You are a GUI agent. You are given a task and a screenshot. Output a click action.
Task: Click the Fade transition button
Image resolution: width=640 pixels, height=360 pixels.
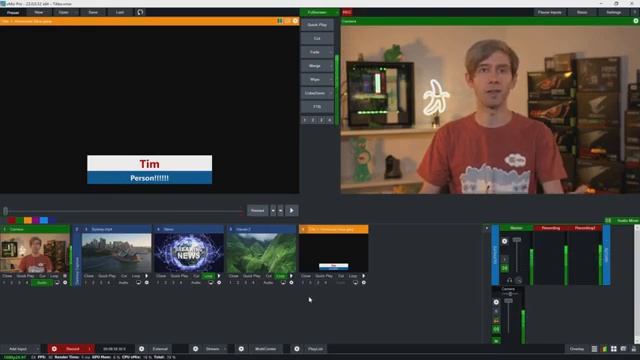tap(314, 52)
